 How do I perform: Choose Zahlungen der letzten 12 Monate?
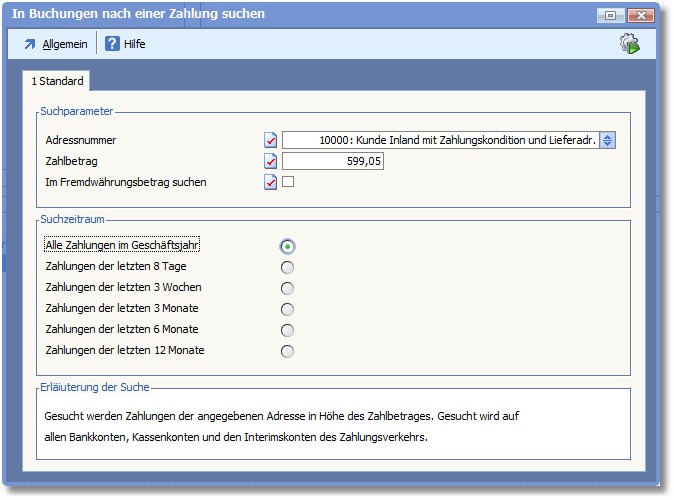tap(288, 351)
